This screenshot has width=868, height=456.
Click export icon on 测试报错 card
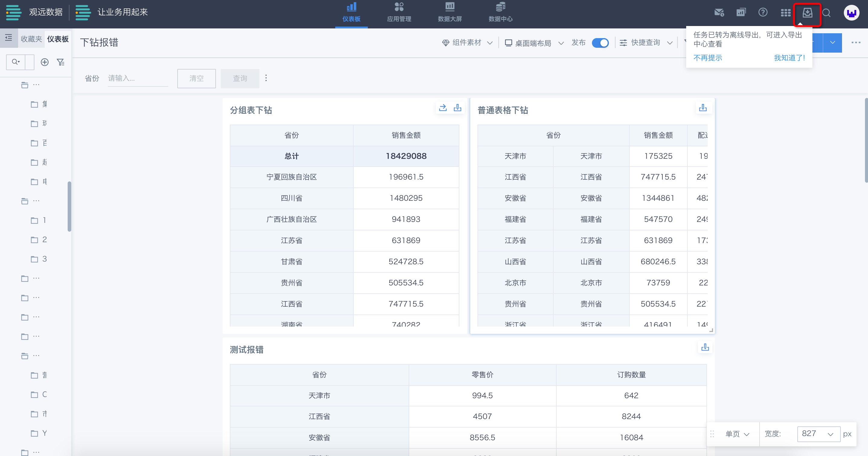click(x=705, y=347)
